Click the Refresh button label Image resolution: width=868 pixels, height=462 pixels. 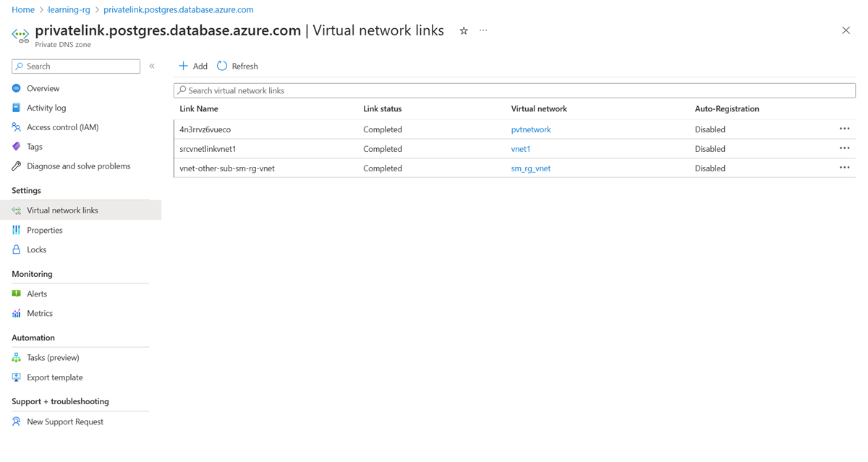244,66
